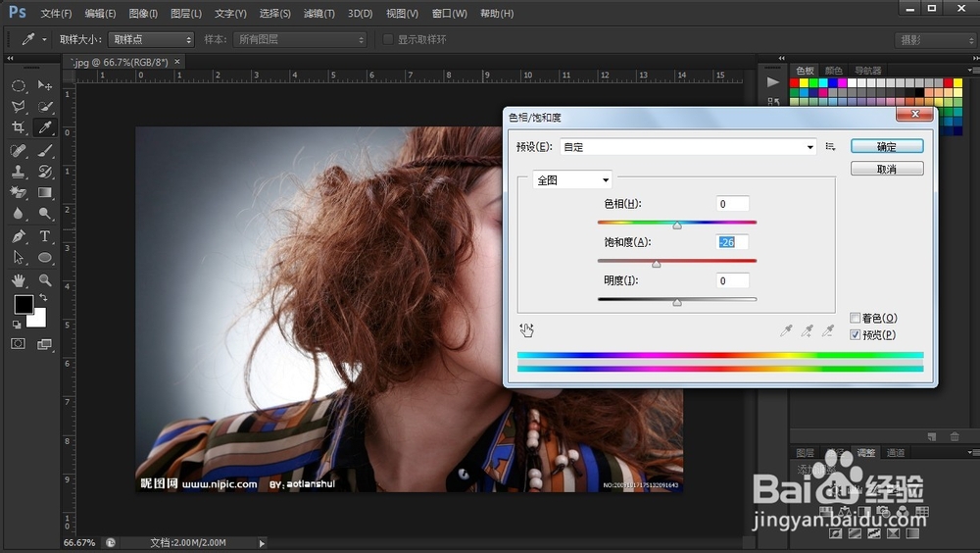Click the 66.67% zoom level field
The image size is (980, 553).
tap(79, 543)
